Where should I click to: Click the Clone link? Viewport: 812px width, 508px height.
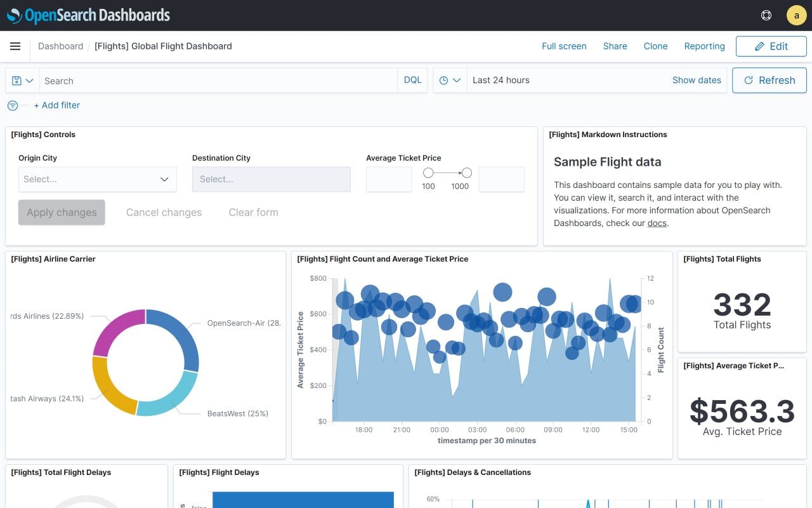pyautogui.click(x=655, y=46)
